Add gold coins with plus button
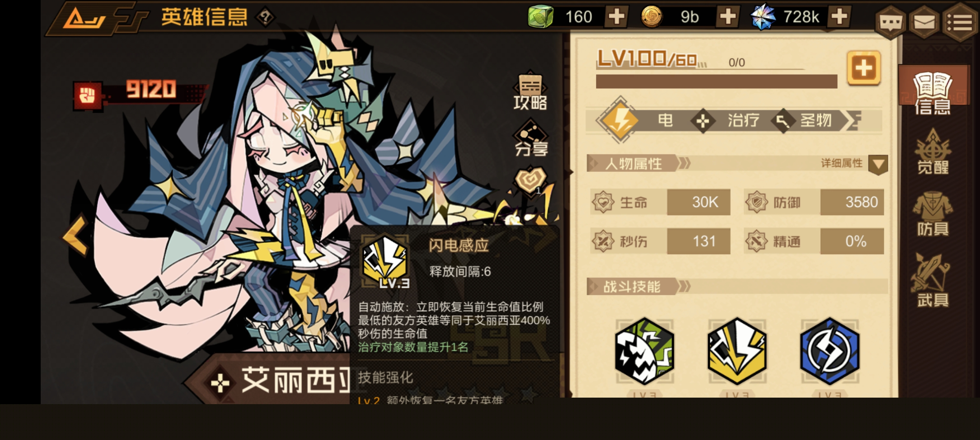Image resolution: width=980 pixels, height=440 pixels. tap(728, 17)
